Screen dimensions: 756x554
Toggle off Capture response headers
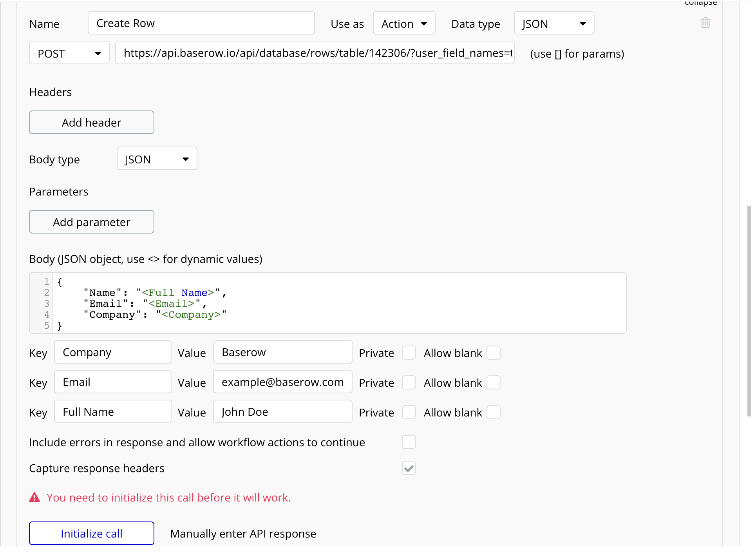pos(409,468)
